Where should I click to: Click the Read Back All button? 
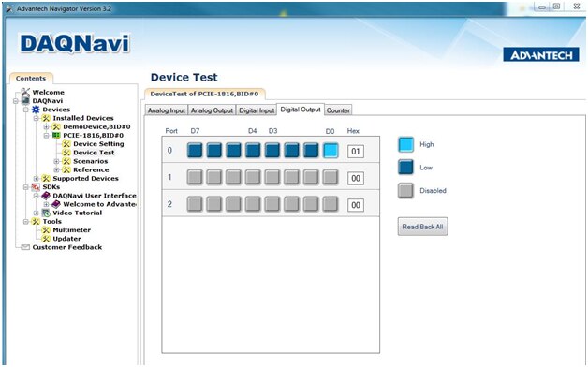tap(422, 227)
